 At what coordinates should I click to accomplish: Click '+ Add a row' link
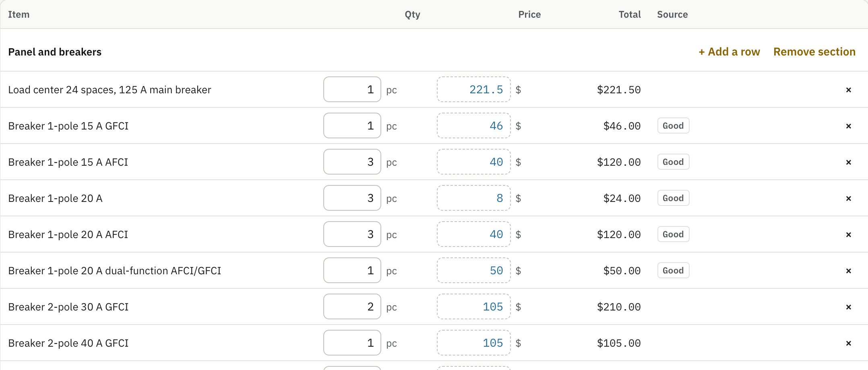(729, 52)
